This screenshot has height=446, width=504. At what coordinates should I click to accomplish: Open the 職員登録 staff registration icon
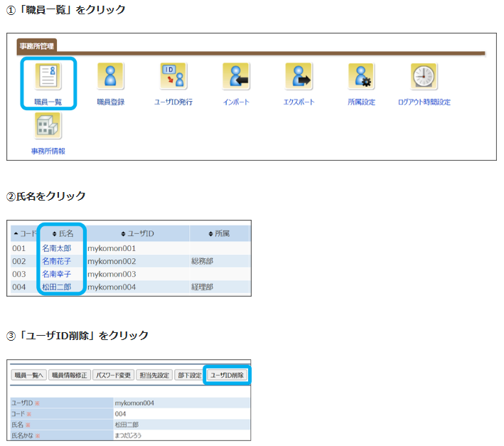110,77
